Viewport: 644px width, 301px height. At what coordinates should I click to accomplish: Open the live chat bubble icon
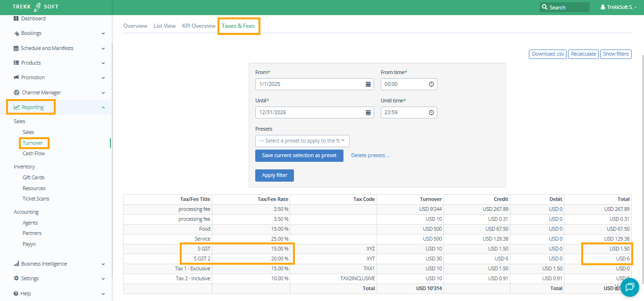click(629, 287)
